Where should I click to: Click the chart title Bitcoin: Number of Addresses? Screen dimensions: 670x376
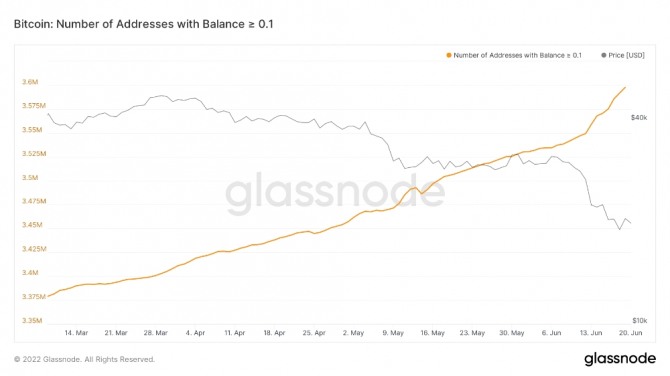click(x=144, y=24)
